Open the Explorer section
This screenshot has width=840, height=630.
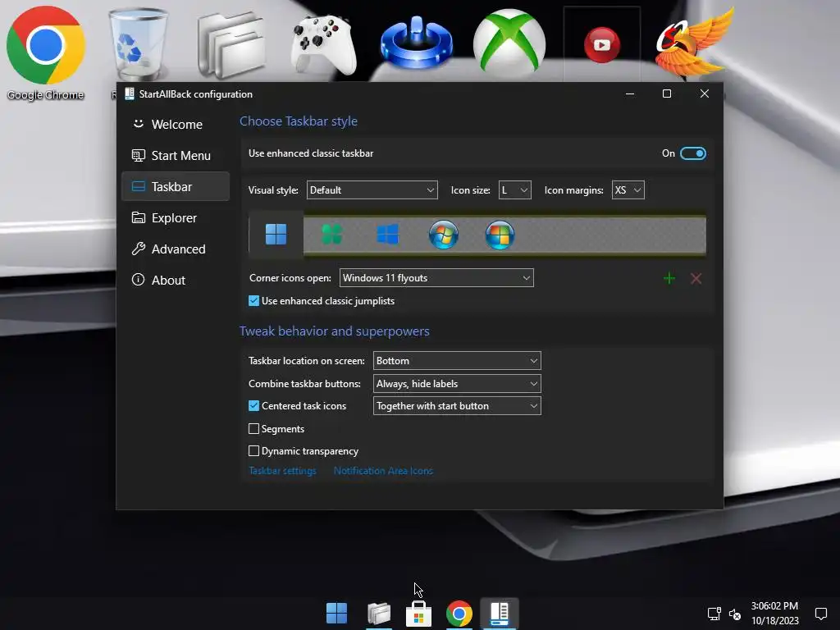click(x=176, y=218)
